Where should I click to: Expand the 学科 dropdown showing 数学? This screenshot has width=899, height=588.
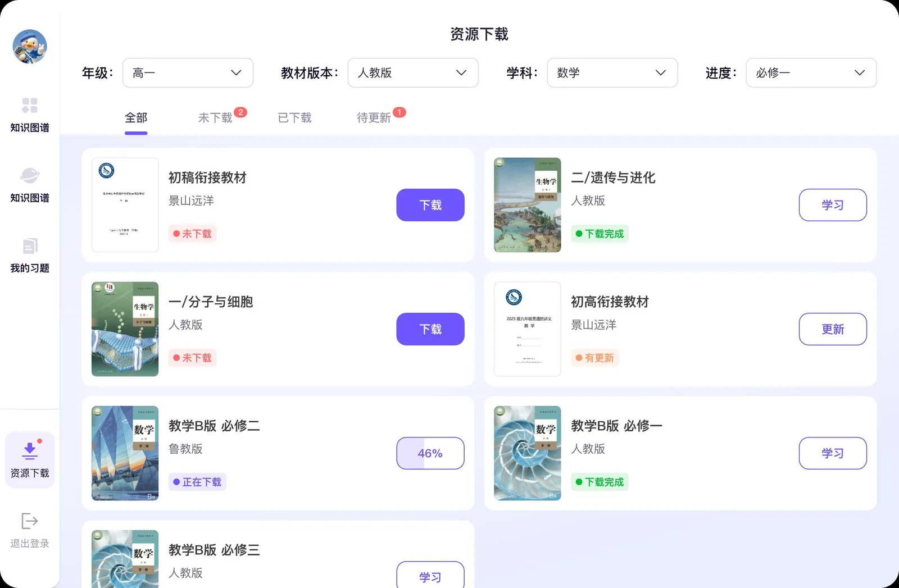coord(612,73)
